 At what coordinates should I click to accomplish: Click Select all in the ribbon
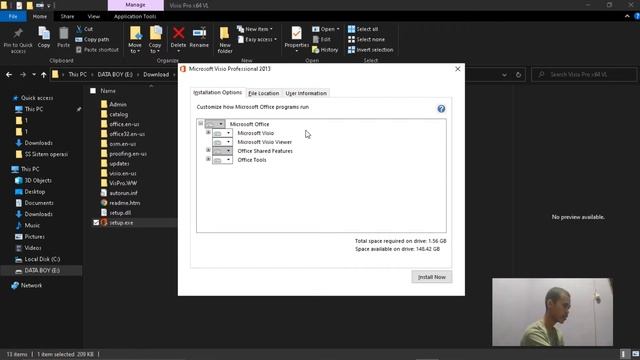[x=363, y=29]
